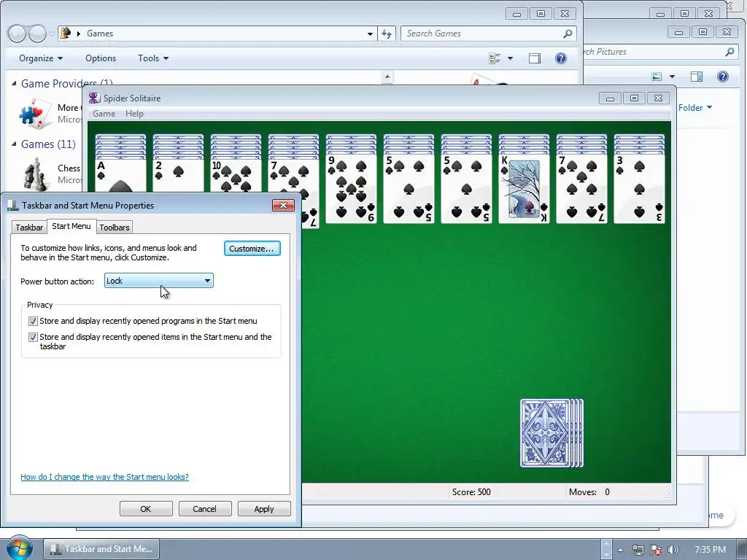Image resolution: width=747 pixels, height=560 pixels.
Task: Click the change view icon in Games window
Action: point(495,58)
